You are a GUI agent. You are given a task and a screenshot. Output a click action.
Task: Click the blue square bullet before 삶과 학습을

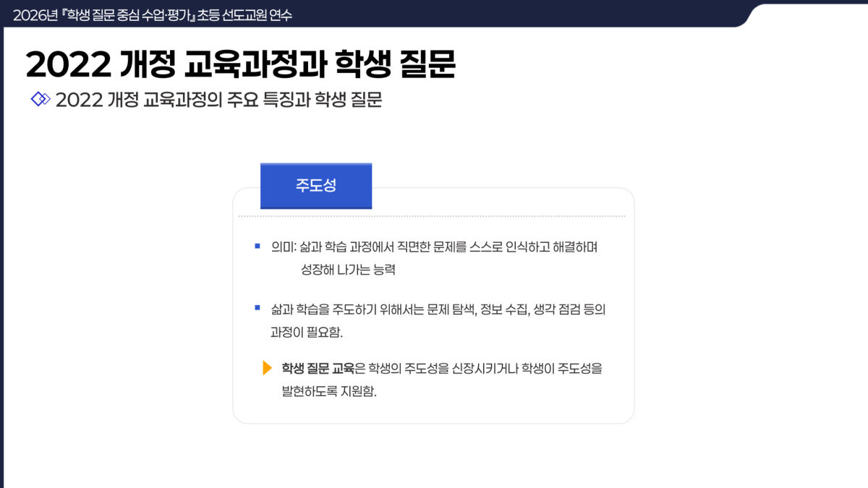(257, 308)
